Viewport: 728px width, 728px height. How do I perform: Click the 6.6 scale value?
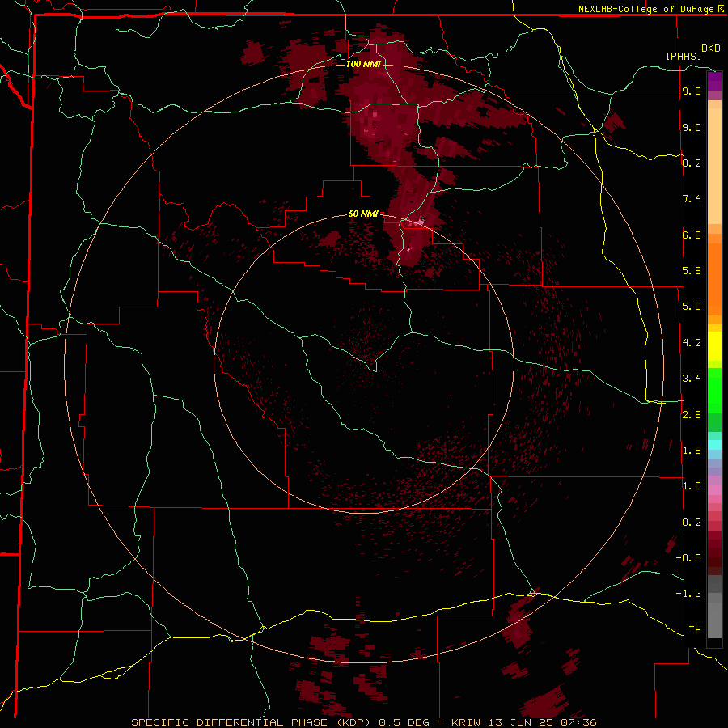[692, 235]
